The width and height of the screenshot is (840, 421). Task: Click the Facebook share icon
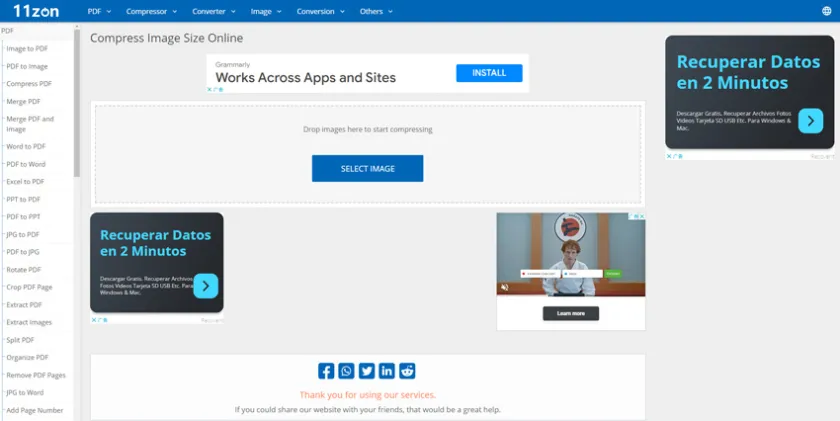point(326,371)
